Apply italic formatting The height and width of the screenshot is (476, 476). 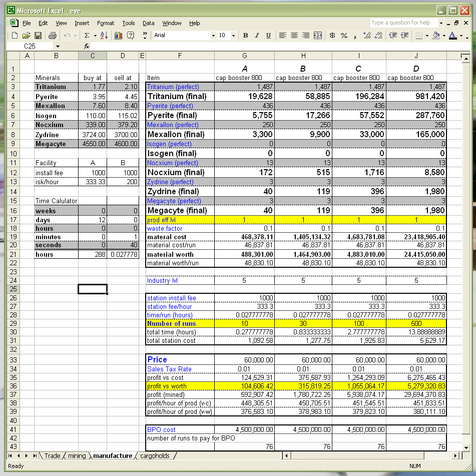257,36
